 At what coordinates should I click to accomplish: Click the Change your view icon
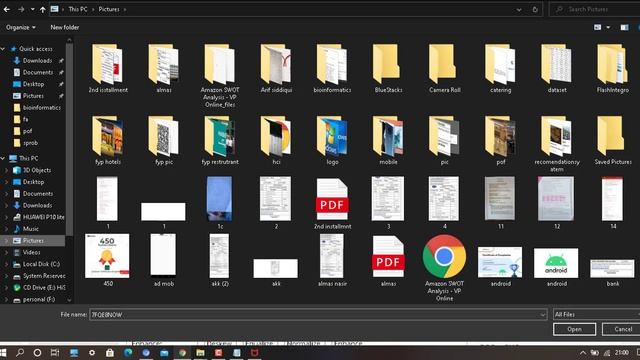tap(598, 27)
